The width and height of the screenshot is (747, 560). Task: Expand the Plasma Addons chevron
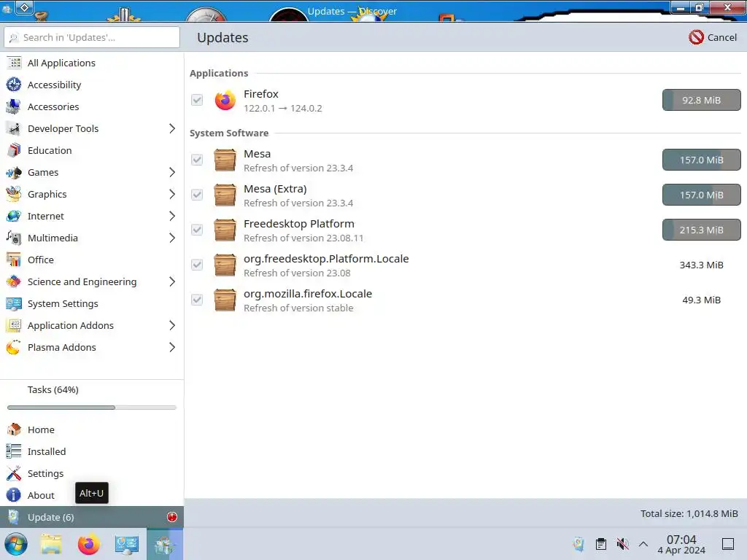(172, 348)
